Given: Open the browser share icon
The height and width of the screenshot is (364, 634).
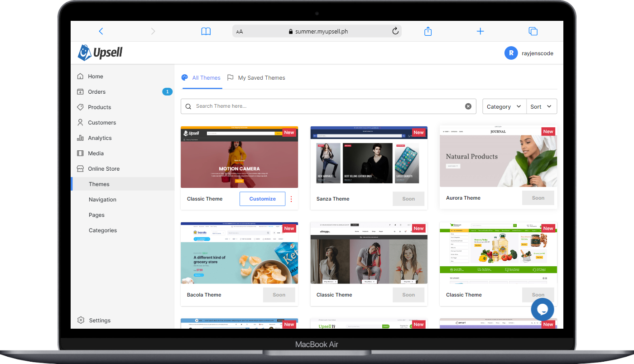Looking at the screenshot, I should click(428, 31).
